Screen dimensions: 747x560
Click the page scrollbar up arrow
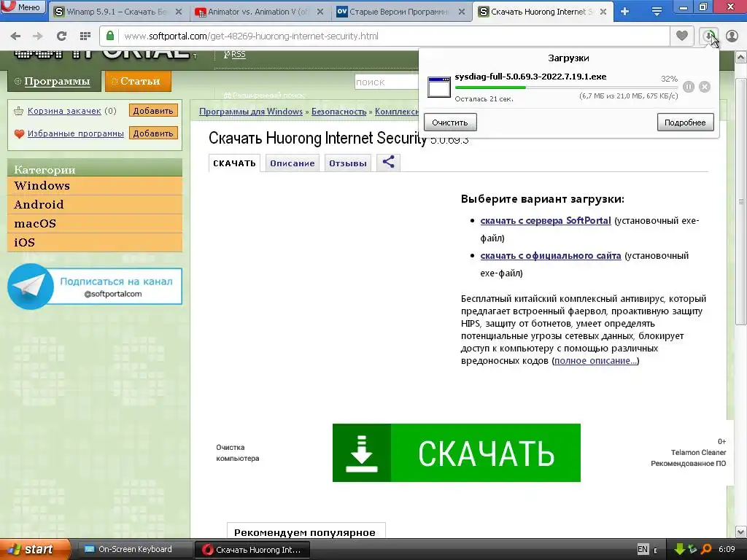[741, 58]
